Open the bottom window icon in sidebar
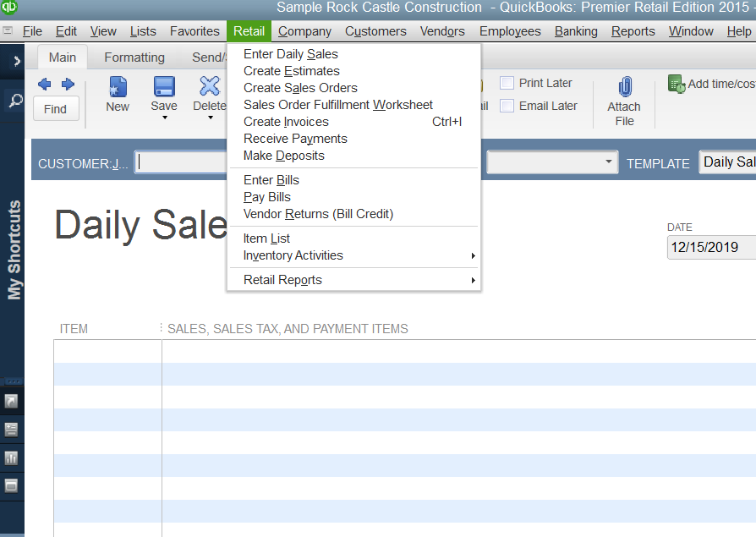756x537 pixels. 11,485
